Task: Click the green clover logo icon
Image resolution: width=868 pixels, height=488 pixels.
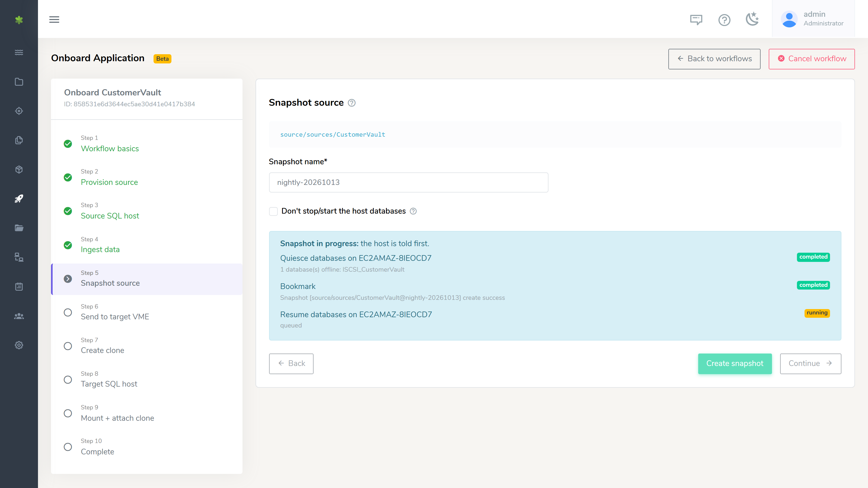Action: click(x=19, y=20)
